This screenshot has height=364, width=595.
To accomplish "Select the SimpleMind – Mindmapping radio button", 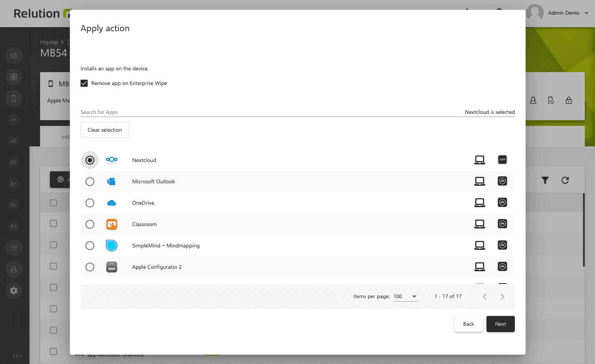I will (x=90, y=246).
